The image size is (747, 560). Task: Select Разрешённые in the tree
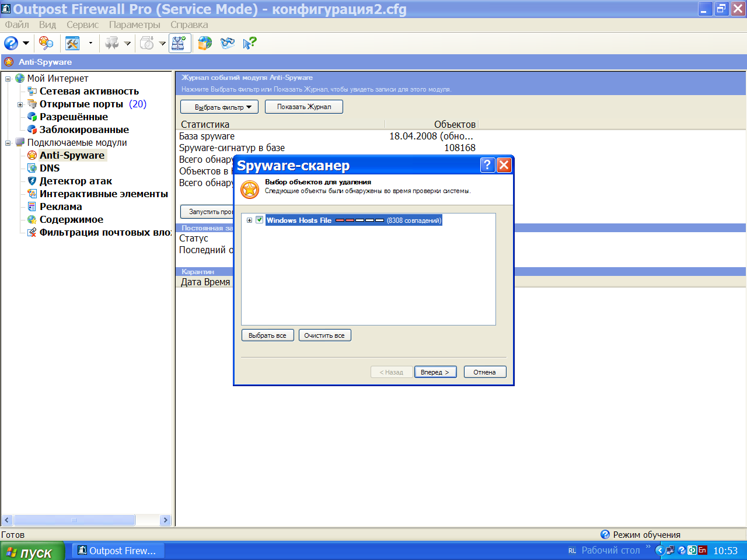(74, 117)
